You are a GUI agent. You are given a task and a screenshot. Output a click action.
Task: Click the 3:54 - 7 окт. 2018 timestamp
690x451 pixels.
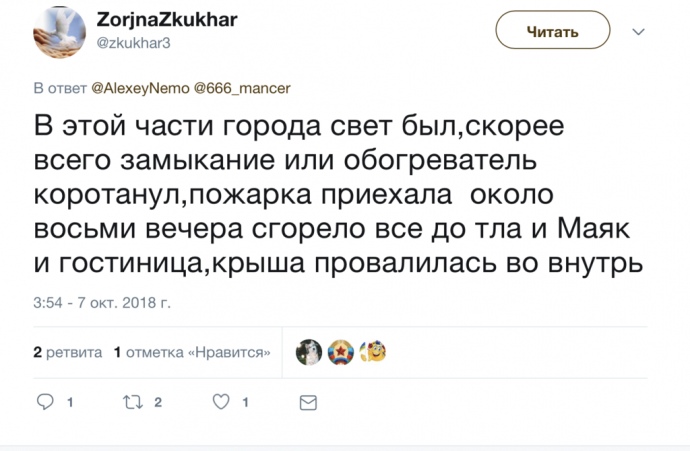pyautogui.click(x=102, y=300)
